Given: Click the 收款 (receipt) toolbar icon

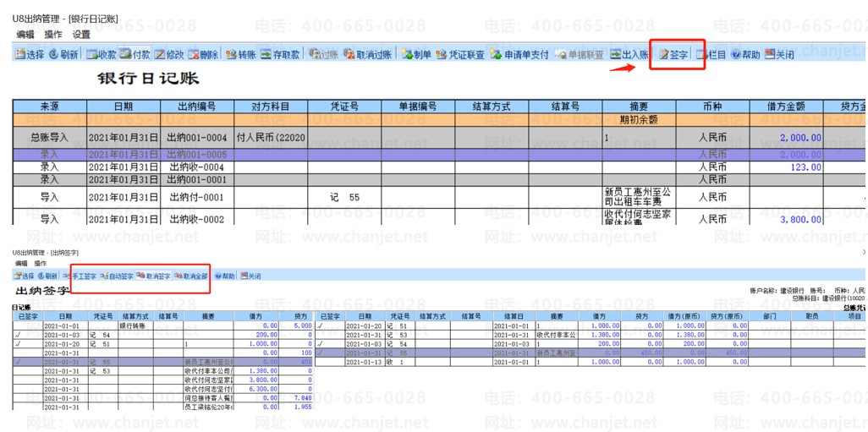Looking at the screenshot, I should click(x=102, y=55).
